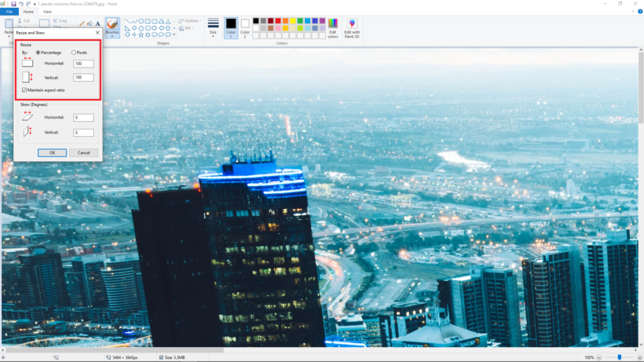Open the Brushes dropdown
Viewport: 644px width, 362px height.
tap(113, 36)
